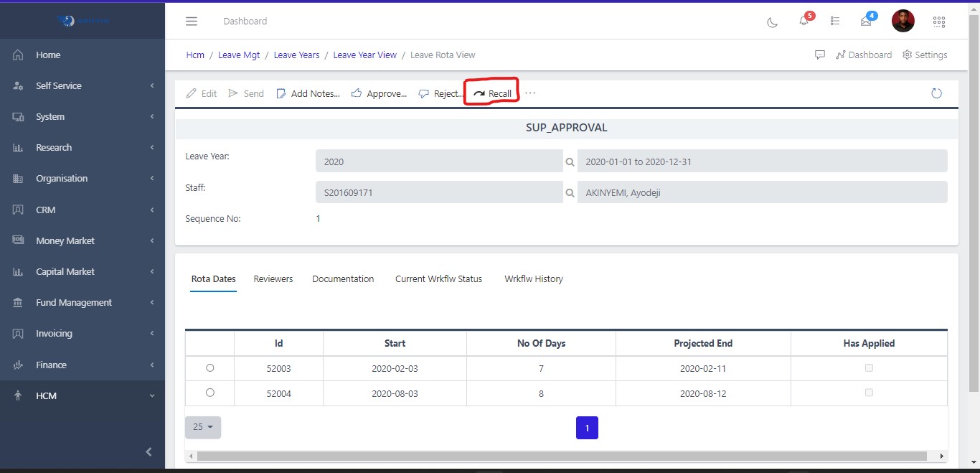Click the refresh icon in toolbar

pos(936,93)
